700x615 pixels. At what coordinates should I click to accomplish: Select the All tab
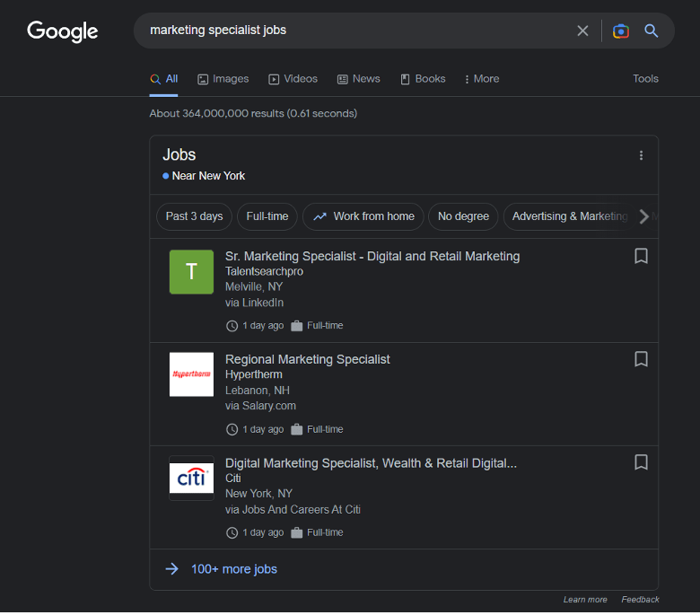click(164, 79)
